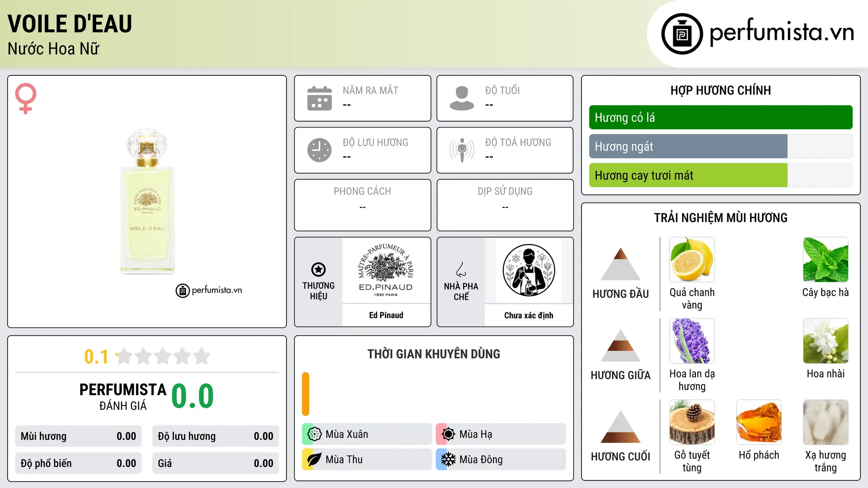Click the Hương cuối pyramid icon
The height and width of the screenshot is (488, 868).
620,427
